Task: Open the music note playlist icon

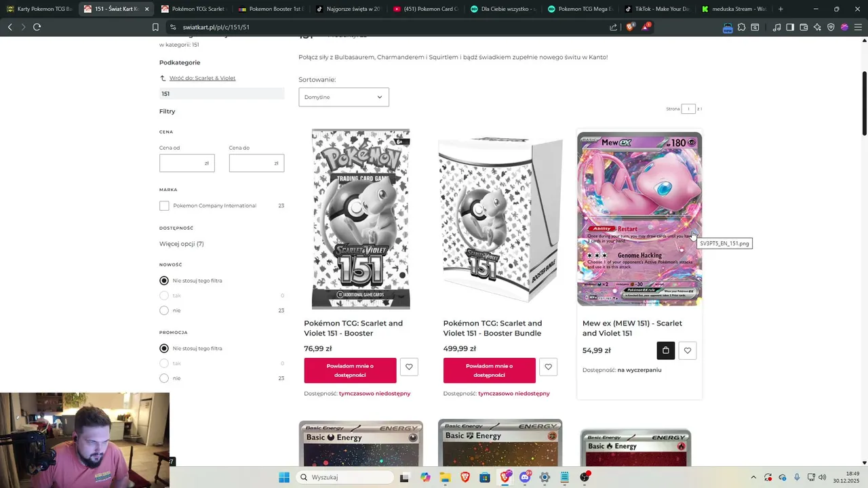Action: [776, 27]
